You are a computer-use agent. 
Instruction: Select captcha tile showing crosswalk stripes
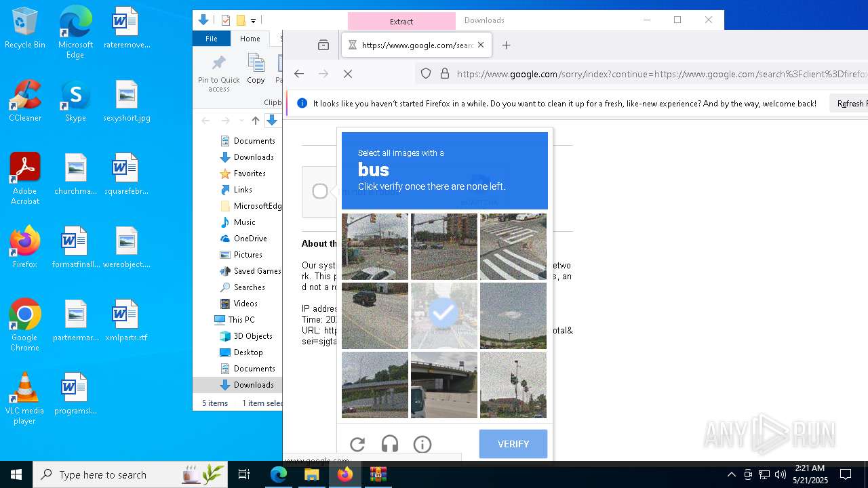coord(513,247)
